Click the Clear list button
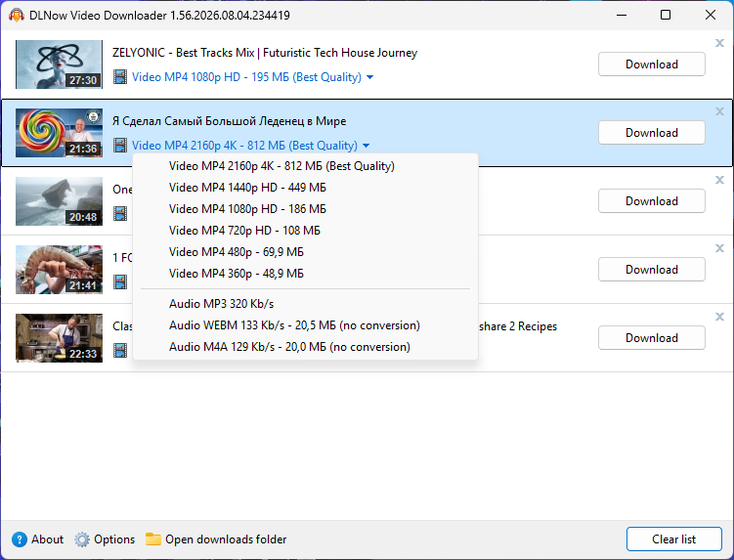734x560 pixels. point(674,539)
